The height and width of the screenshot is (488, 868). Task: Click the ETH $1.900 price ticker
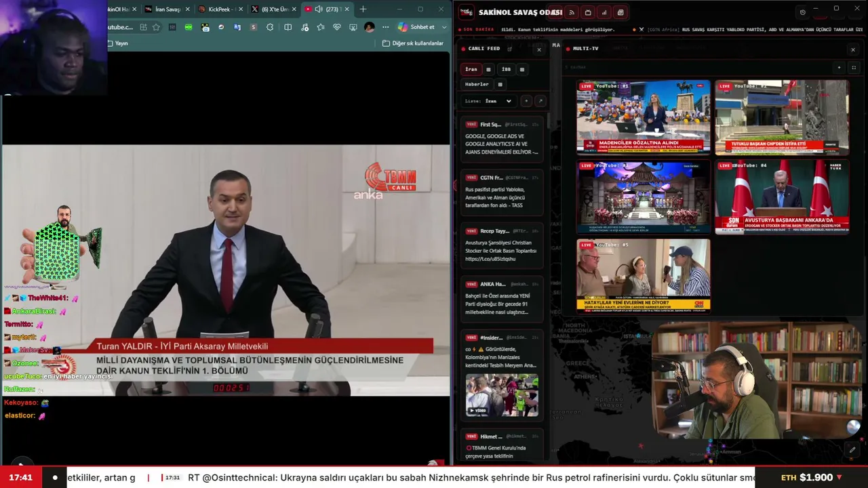[x=811, y=477]
